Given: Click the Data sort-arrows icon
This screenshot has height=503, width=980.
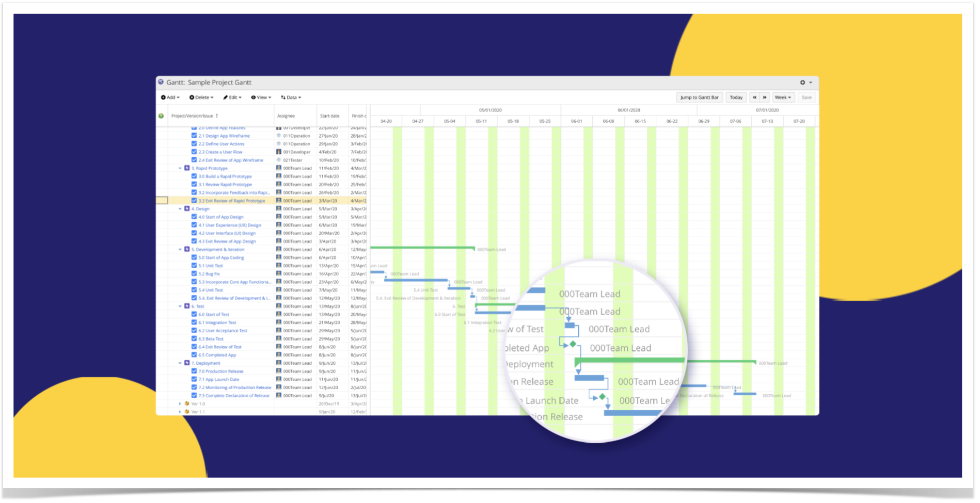Looking at the screenshot, I should 283,97.
